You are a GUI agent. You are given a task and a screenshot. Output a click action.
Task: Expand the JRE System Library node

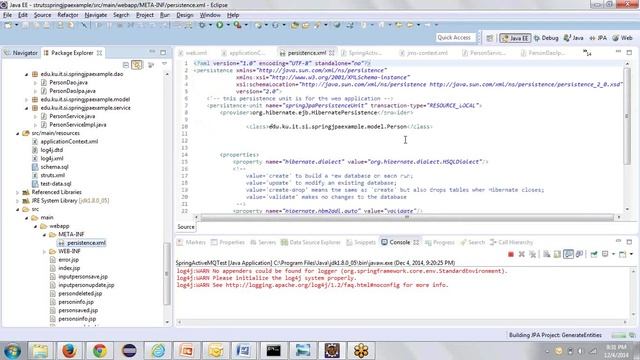pyautogui.click(x=18, y=201)
